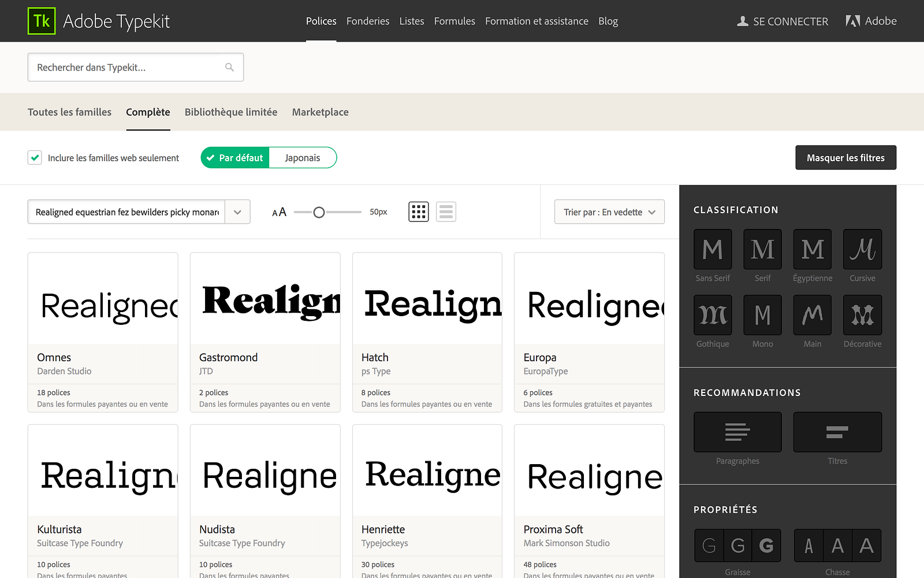This screenshot has height=578, width=924.
Task: Click in the Rechercher dans Typekit search field
Action: pos(135,67)
